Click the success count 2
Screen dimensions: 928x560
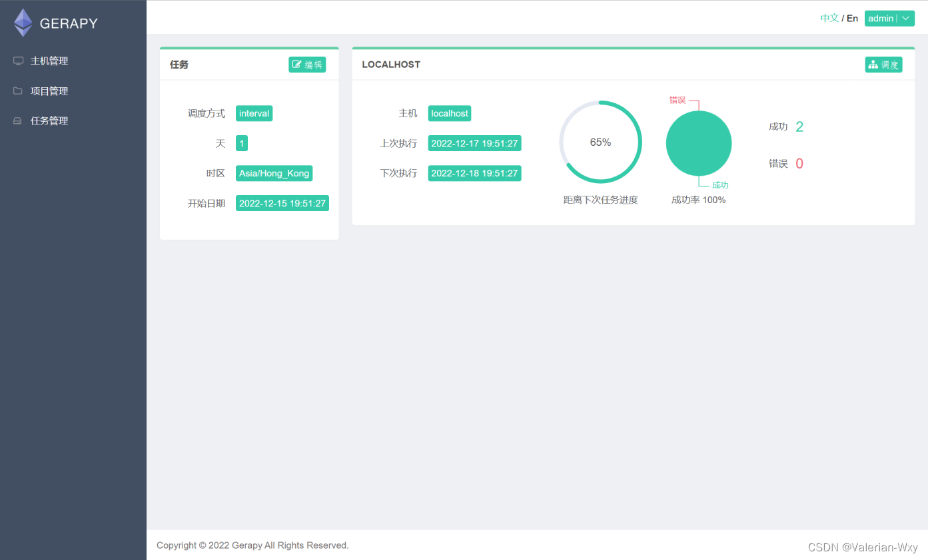pos(799,127)
